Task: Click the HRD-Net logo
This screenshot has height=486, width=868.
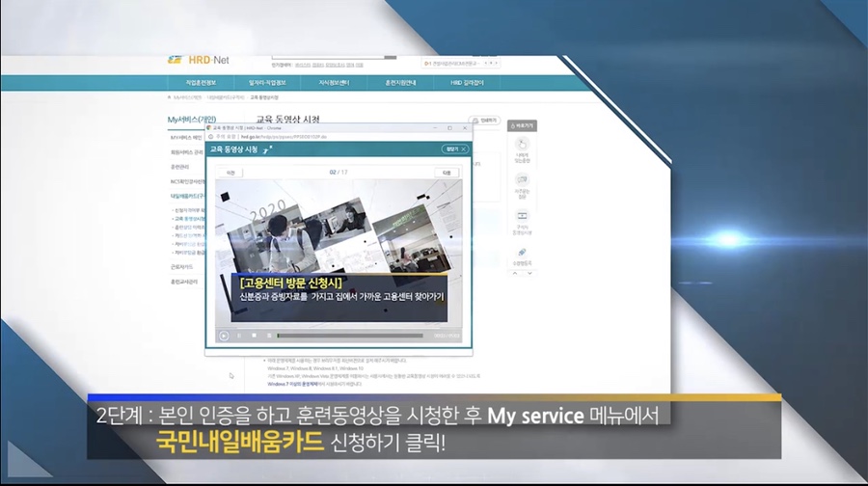Action: click(198, 60)
